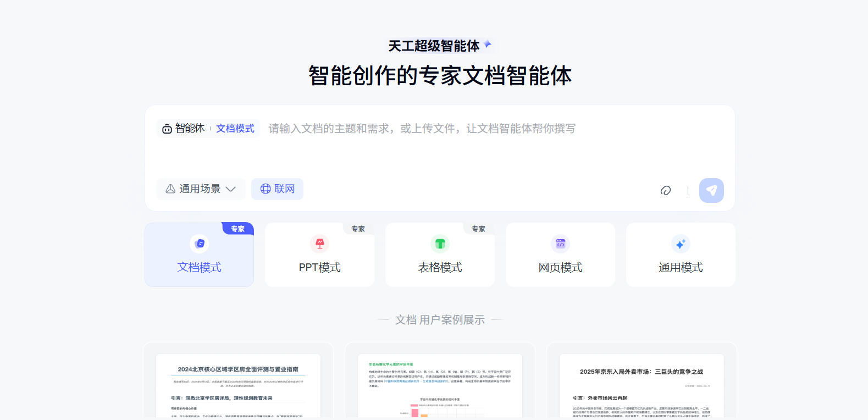Click the triangle icon in 通用场景 button
The height and width of the screenshot is (420, 868).
click(170, 189)
